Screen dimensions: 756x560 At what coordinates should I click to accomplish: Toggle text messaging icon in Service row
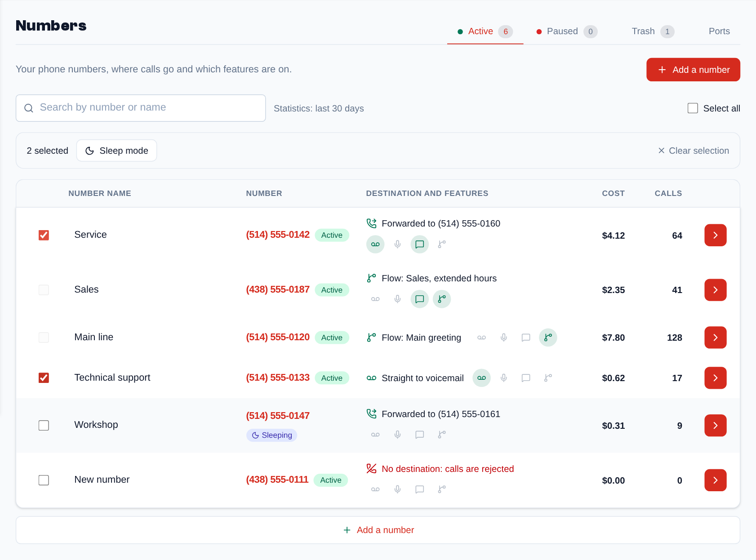tap(419, 244)
